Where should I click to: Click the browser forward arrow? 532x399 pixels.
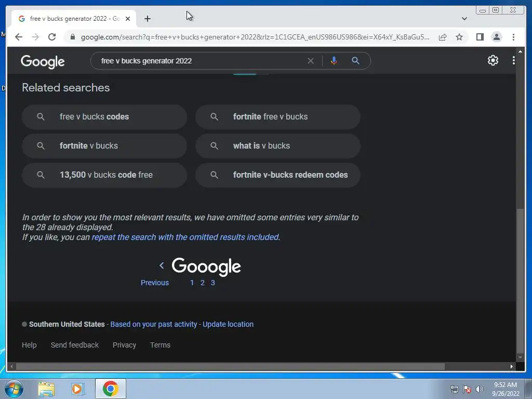35,37
